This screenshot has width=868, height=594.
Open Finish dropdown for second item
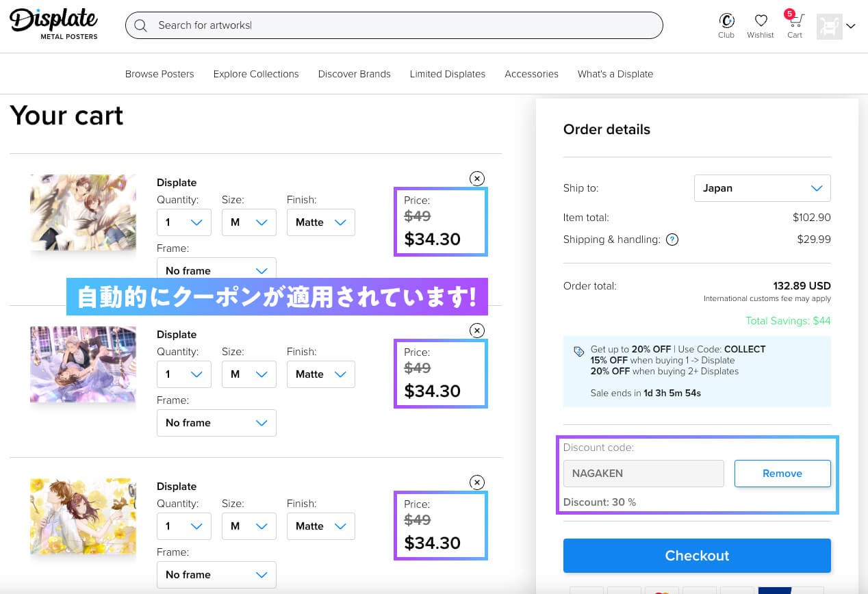pyautogui.click(x=321, y=374)
